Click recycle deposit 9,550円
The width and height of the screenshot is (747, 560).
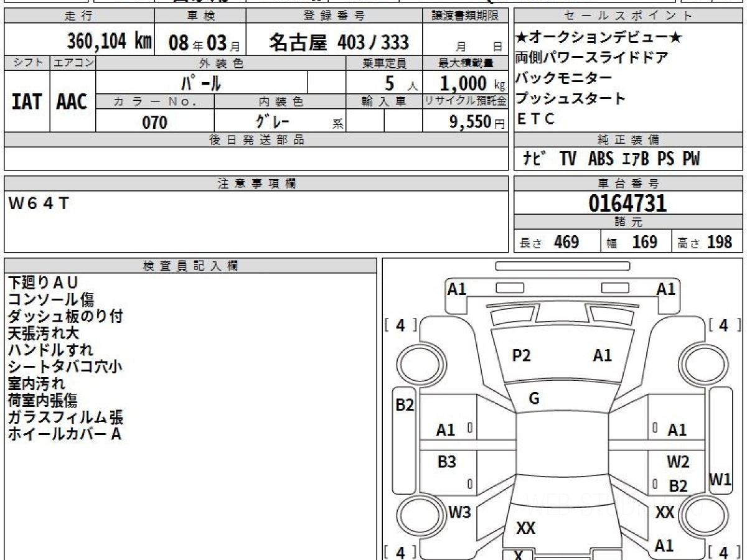tap(477, 122)
